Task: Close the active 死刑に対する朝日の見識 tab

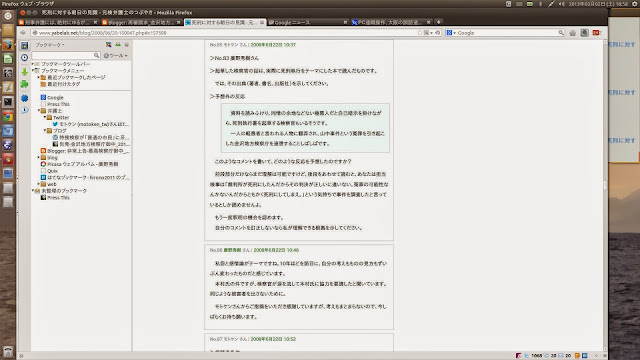Action: (x=262, y=22)
